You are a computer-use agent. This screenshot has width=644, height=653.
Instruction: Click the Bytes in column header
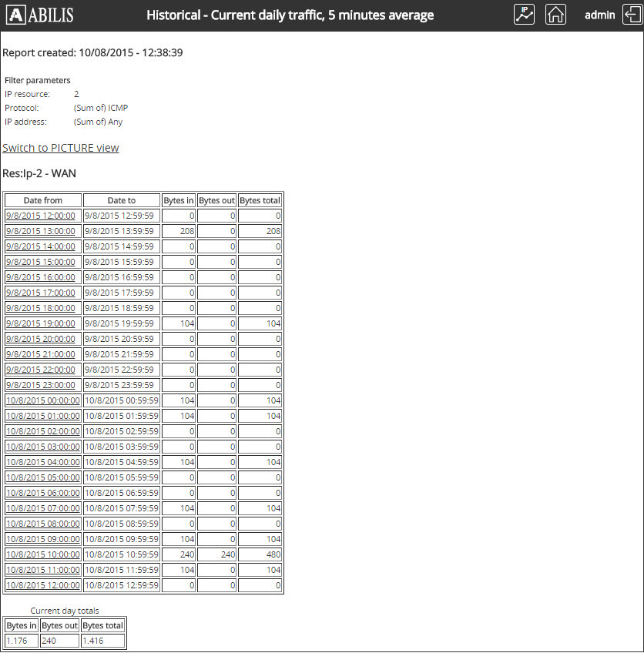178,200
